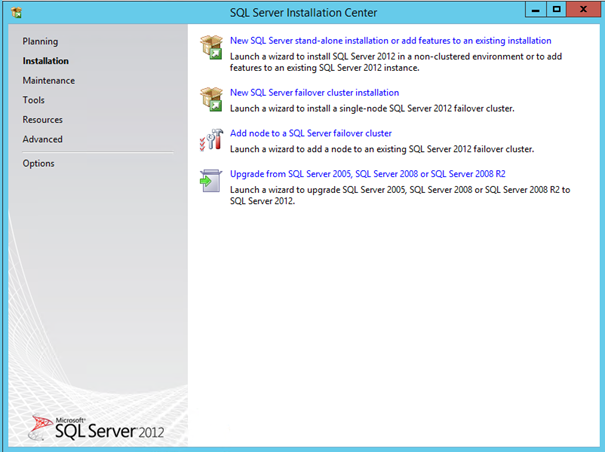Maximize the Installation Center window
Image resolution: width=605 pixels, height=452 pixels.
555,9
